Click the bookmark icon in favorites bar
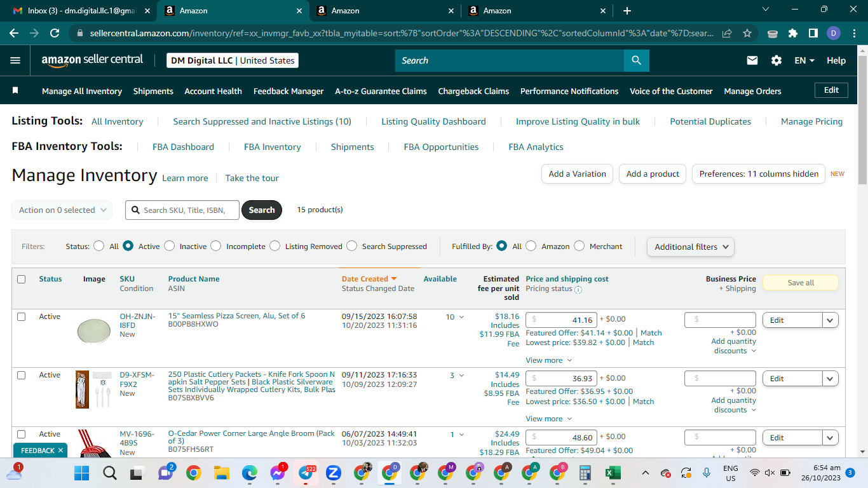 (15, 91)
